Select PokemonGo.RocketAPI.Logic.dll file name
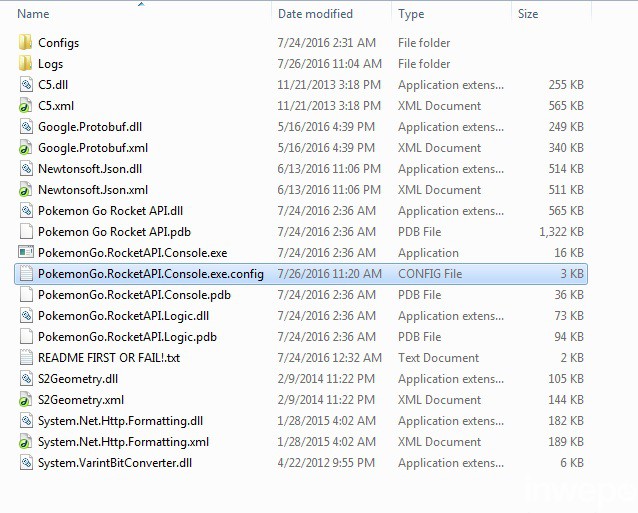Screen dimensions: 638x513 [123, 316]
